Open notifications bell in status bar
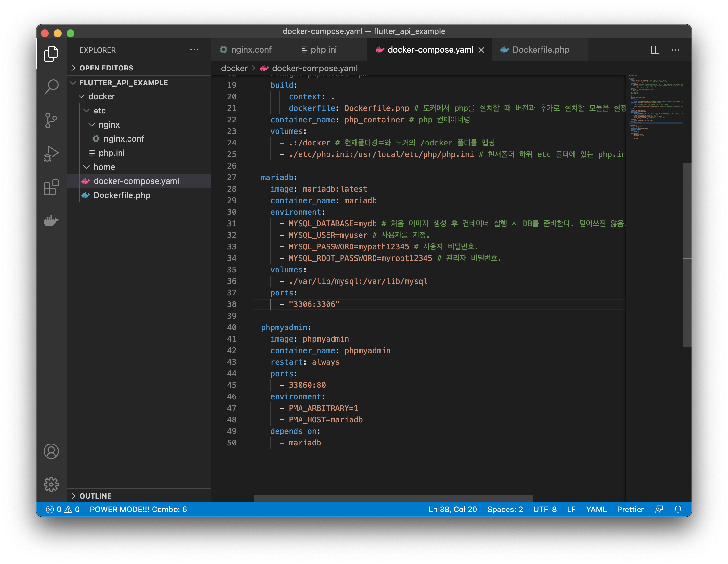 click(x=678, y=509)
